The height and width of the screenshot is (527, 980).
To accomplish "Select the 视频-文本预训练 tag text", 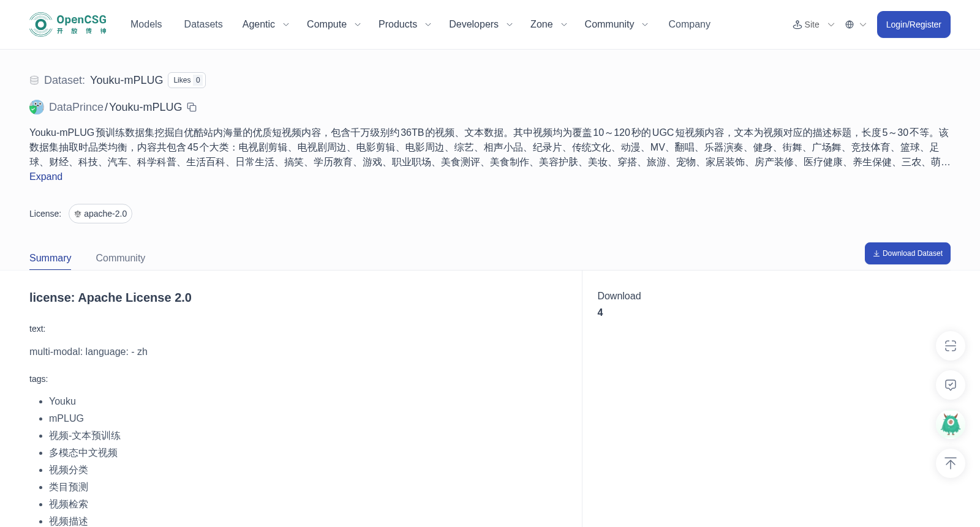I will click(85, 436).
